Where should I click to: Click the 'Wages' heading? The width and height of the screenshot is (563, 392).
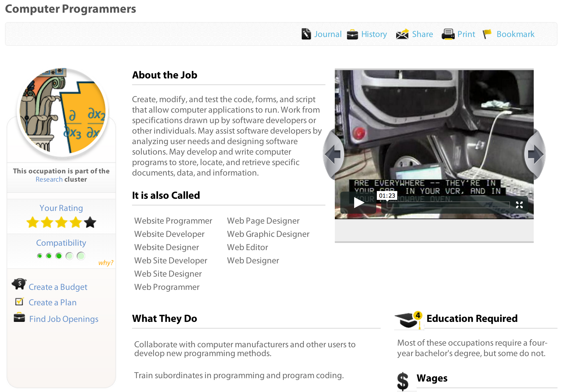coord(432,378)
